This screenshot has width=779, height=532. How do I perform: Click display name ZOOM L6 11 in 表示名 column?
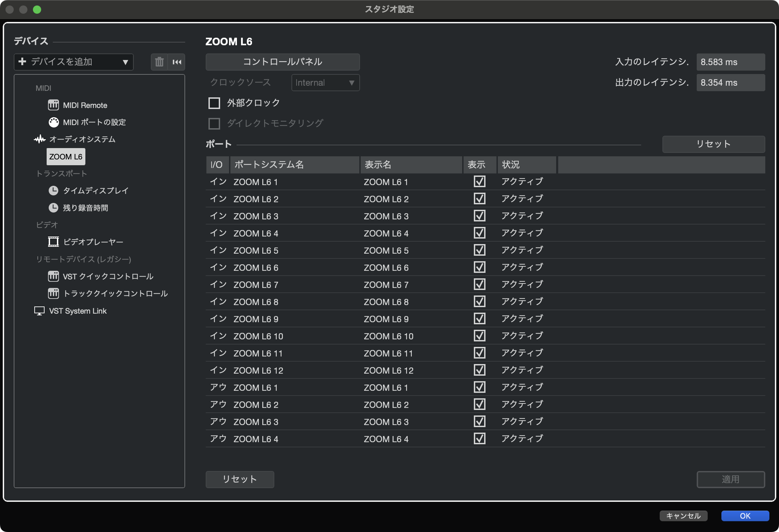[388, 353]
